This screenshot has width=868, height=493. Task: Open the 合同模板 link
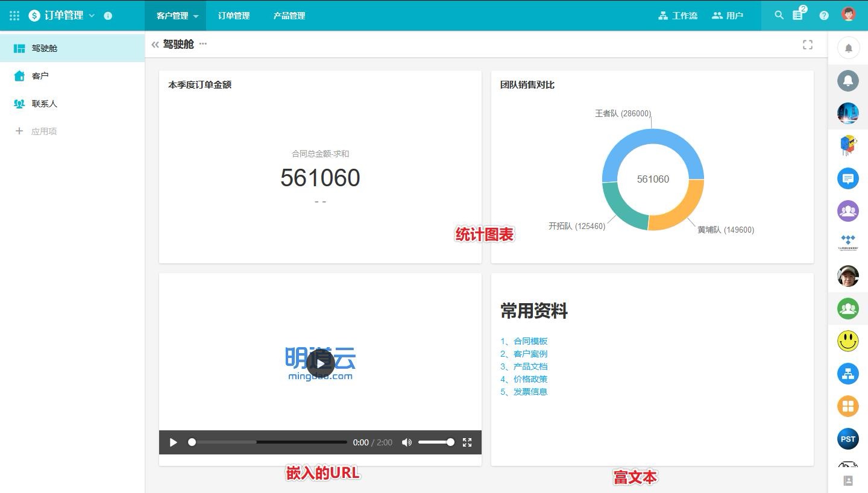pos(529,341)
